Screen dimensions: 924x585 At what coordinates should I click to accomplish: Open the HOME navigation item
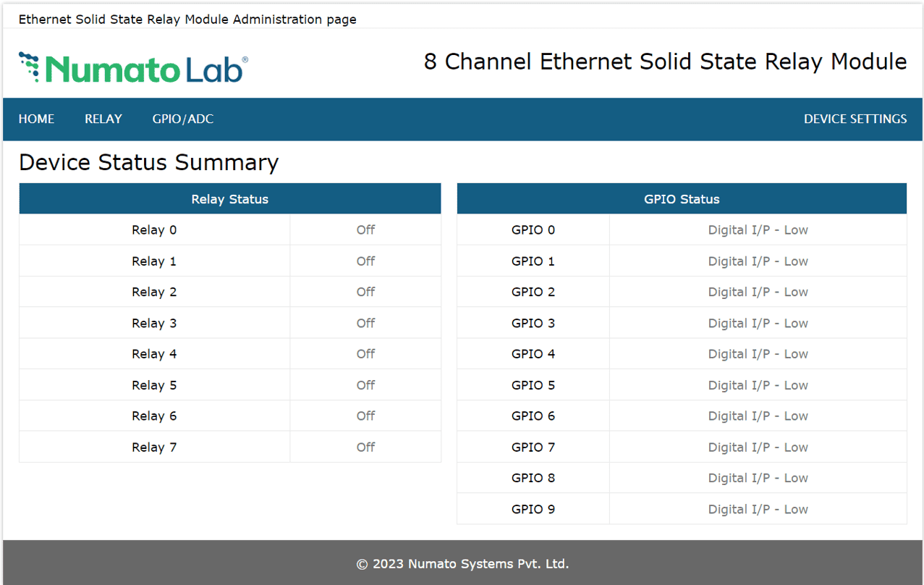36,119
